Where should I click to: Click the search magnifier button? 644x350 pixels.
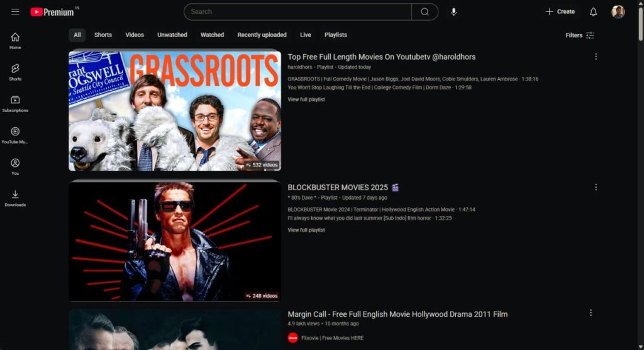click(x=425, y=12)
